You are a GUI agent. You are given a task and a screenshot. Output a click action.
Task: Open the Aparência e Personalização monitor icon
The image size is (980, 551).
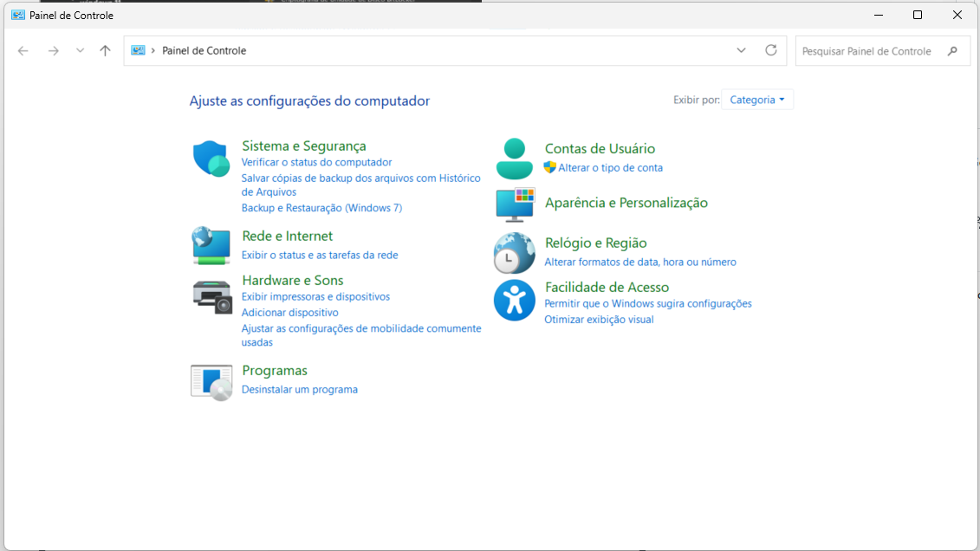click(x=515, y=204)
